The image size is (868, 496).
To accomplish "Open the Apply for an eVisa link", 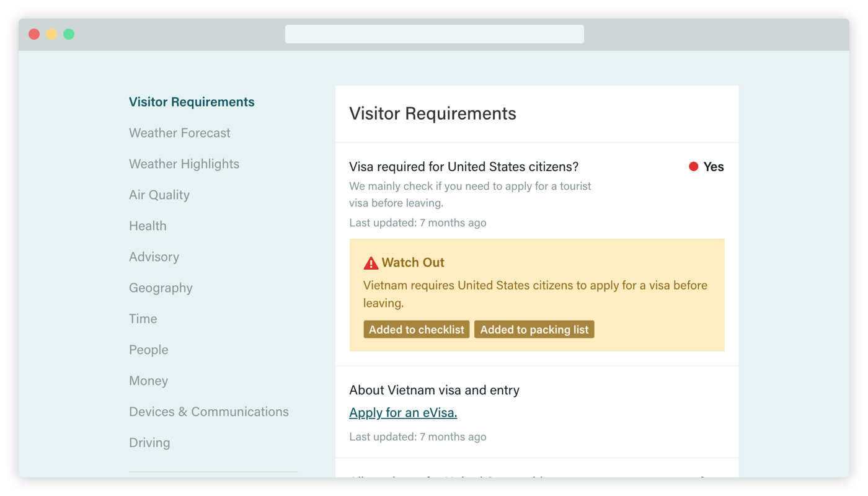I will tap(403, 412).
